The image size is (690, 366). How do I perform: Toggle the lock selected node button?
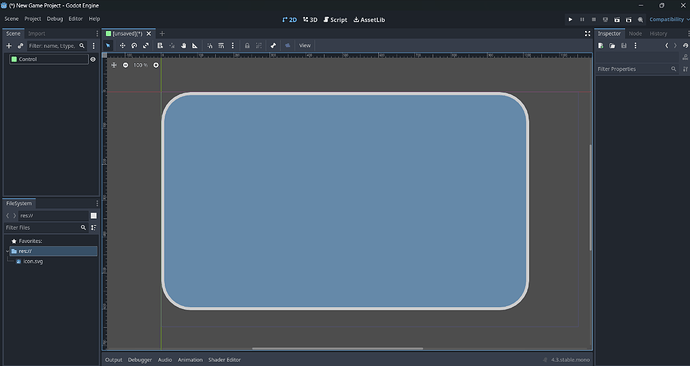[x=247, y=45]
